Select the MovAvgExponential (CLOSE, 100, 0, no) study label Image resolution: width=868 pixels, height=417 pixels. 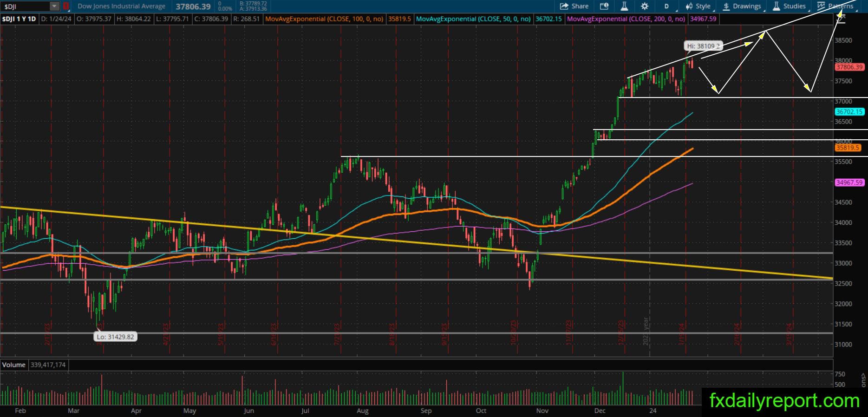point(325,19)
